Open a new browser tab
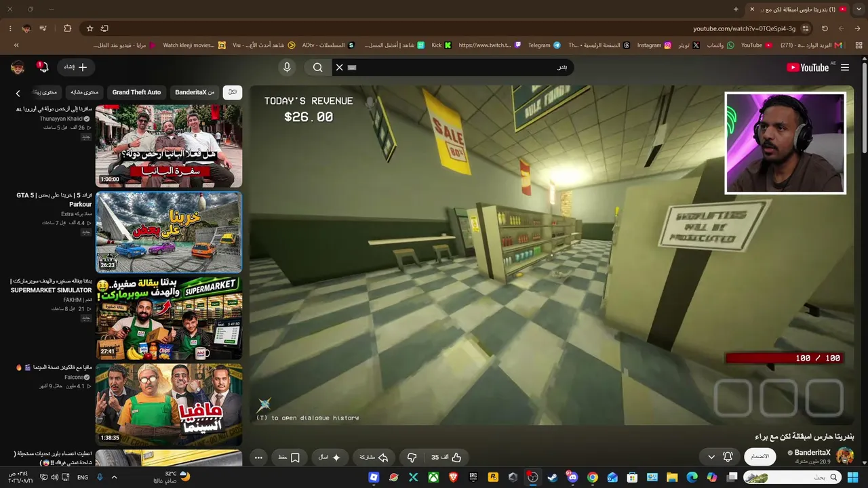 (736, 9)
